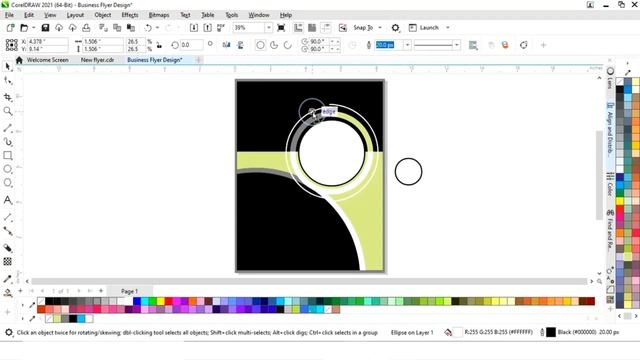
Task: Open the zoom level dropdown
Action: pyautogui.click(x=269, y=28)
